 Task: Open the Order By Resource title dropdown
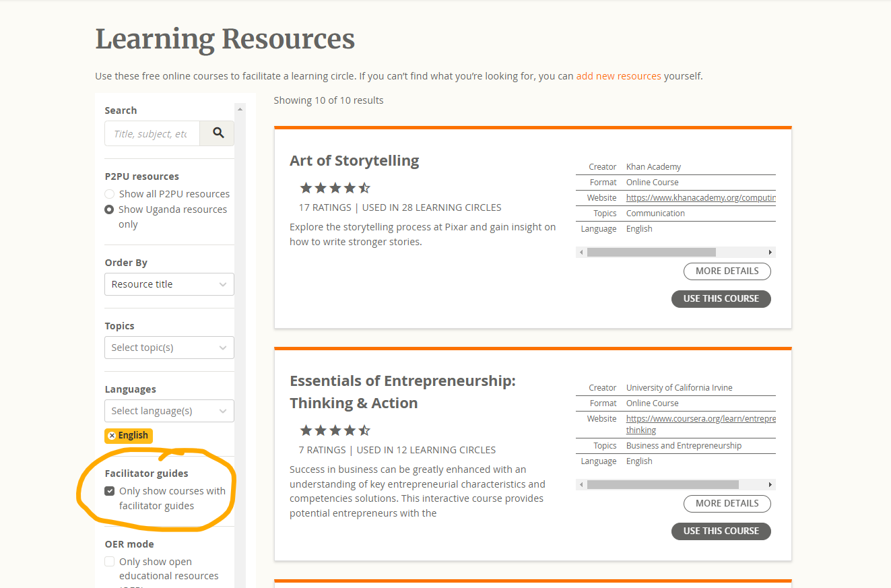click(169, 284)
